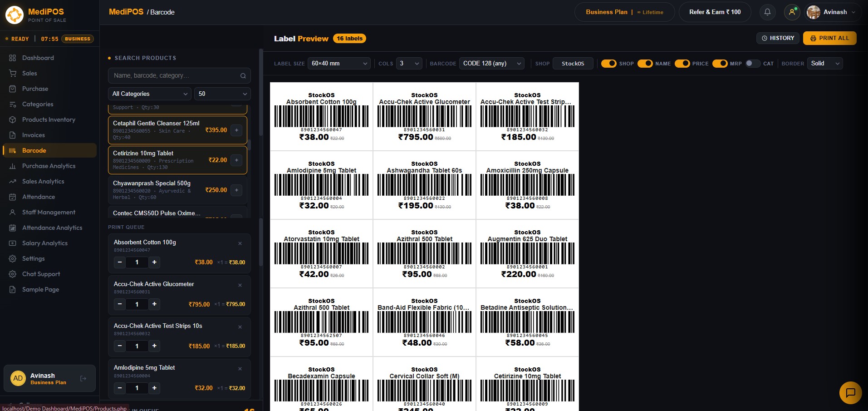Viewport: 868px width, 411px height.
Task: Open the All Categories filter dropdown
Action: (149, 94)
